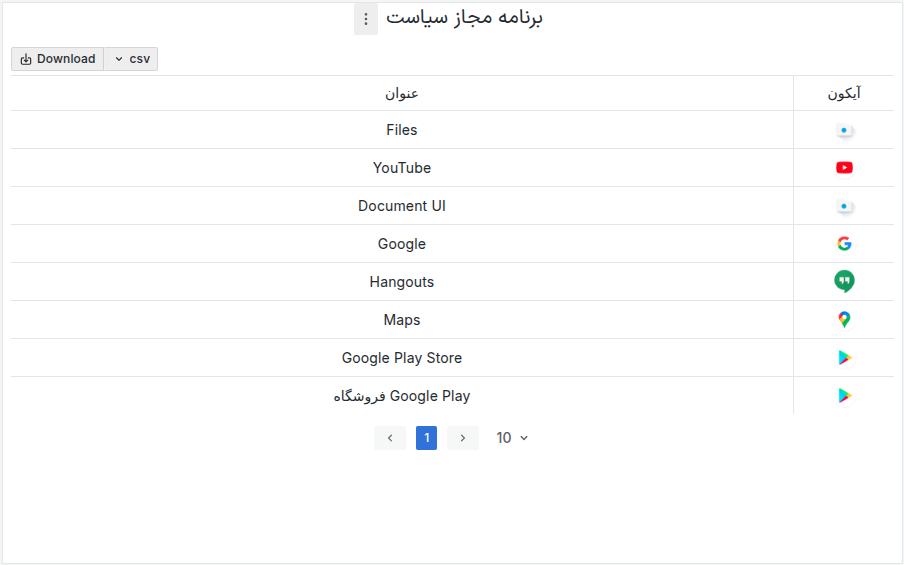
Task: Click the Document UI app icon
Action: (x=845, y=206)
